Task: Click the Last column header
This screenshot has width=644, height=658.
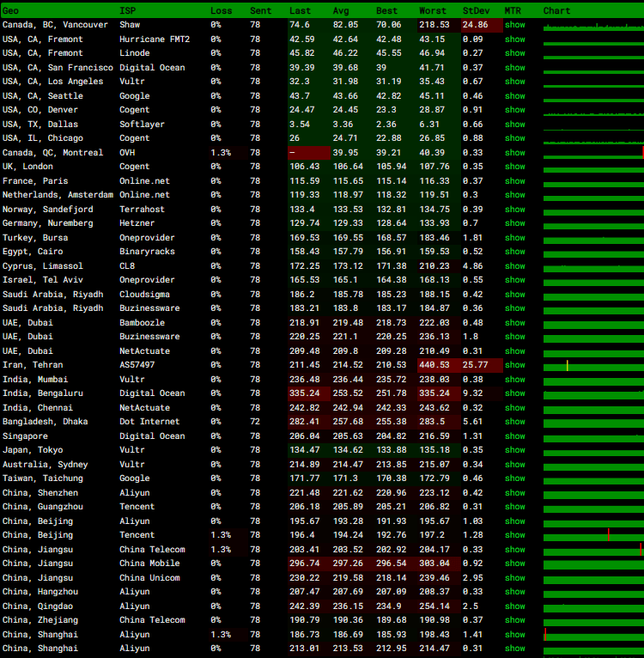Action: pos(300,11)
